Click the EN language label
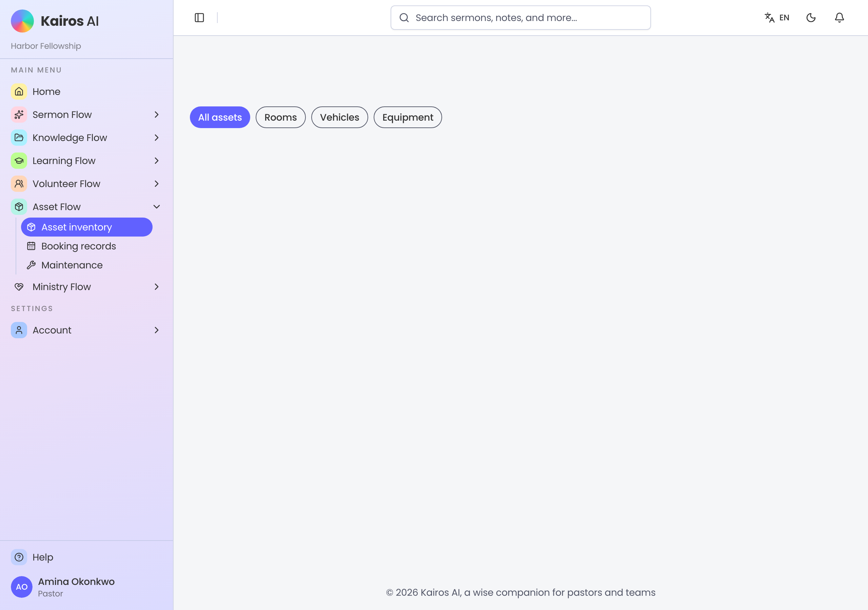This screenshot has width=868, height=610. pyautogui.click(x=785, y=18)
